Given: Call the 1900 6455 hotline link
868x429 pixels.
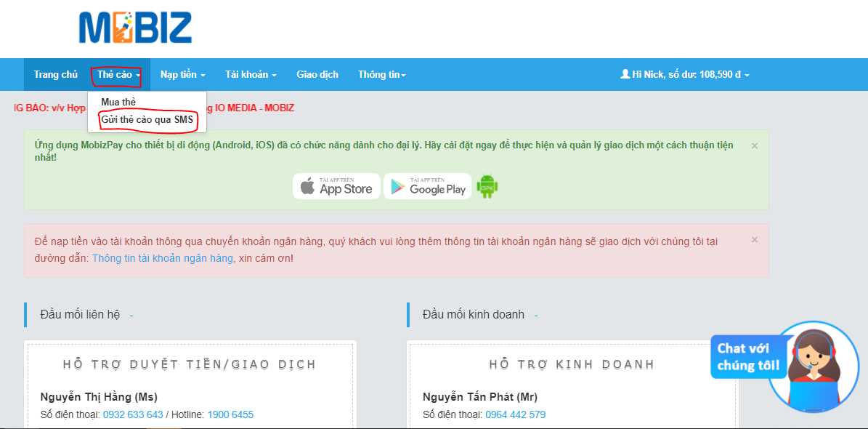Looking at the screenshot, I should [230, 414].
